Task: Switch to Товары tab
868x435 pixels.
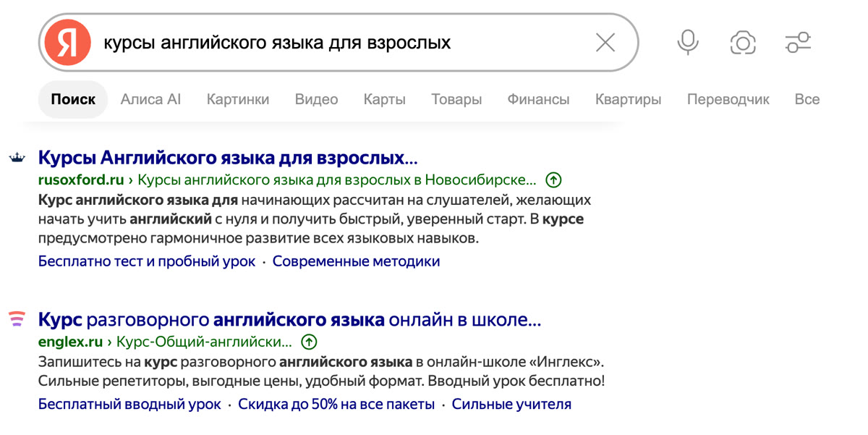Action: click(x=456, y=99)
